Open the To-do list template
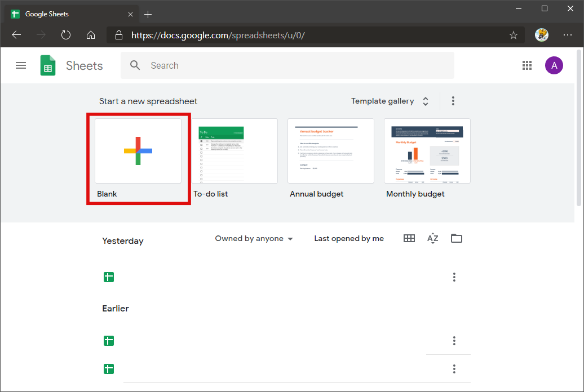584x392 pixels. [x=235, y=151]
